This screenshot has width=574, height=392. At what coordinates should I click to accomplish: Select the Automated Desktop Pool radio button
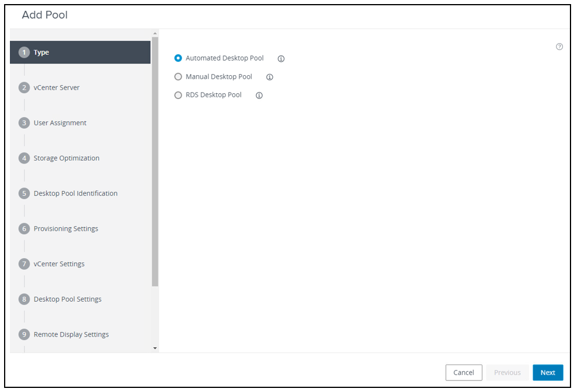(178, 58)
